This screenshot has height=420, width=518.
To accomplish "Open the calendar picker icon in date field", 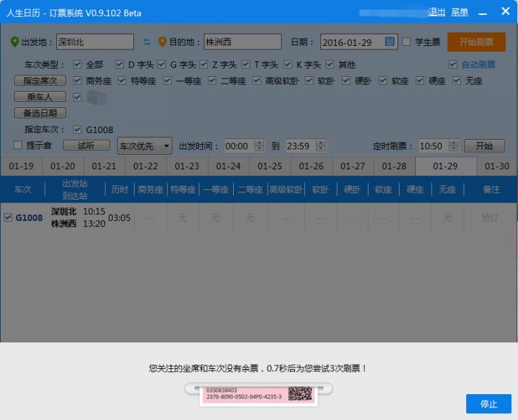I will [390, 41].
